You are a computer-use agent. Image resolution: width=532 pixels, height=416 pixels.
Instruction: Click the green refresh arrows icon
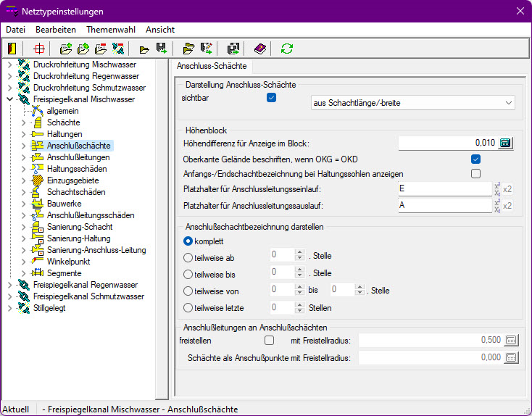click(287, 49)
